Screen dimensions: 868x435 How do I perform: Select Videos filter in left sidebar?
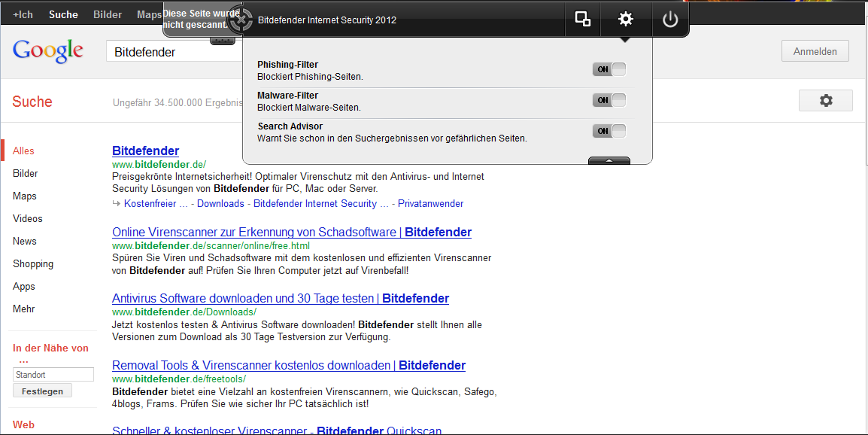click(27, 219)
